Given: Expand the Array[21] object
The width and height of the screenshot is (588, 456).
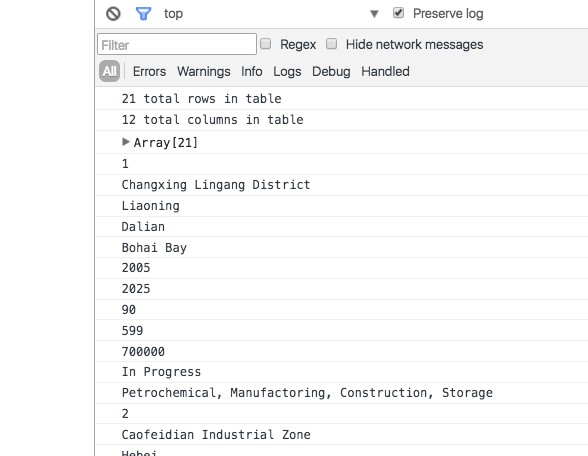Looking at the screenshot, I should coord(126,142).
